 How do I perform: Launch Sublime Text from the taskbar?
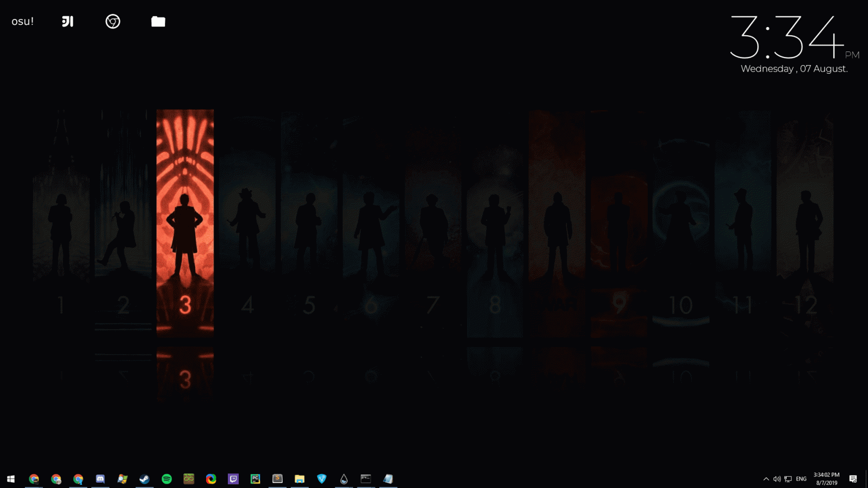click(x=278, y=479)
